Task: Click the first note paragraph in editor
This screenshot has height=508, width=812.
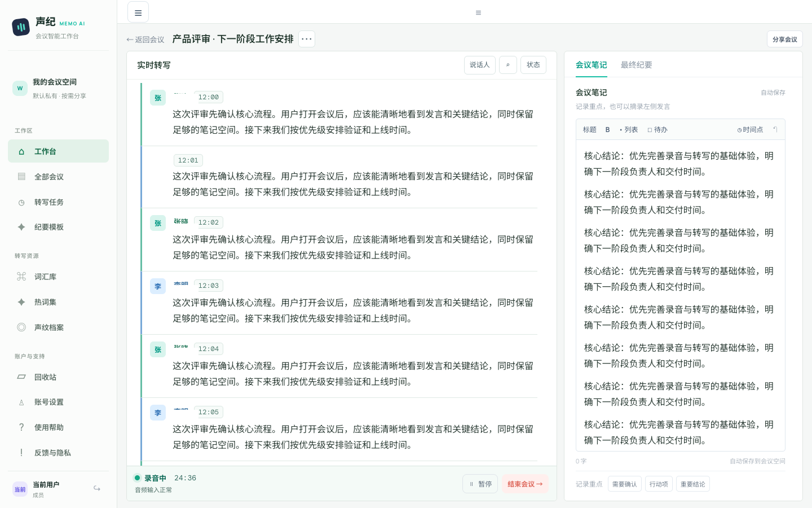Action: coord(679,164)
